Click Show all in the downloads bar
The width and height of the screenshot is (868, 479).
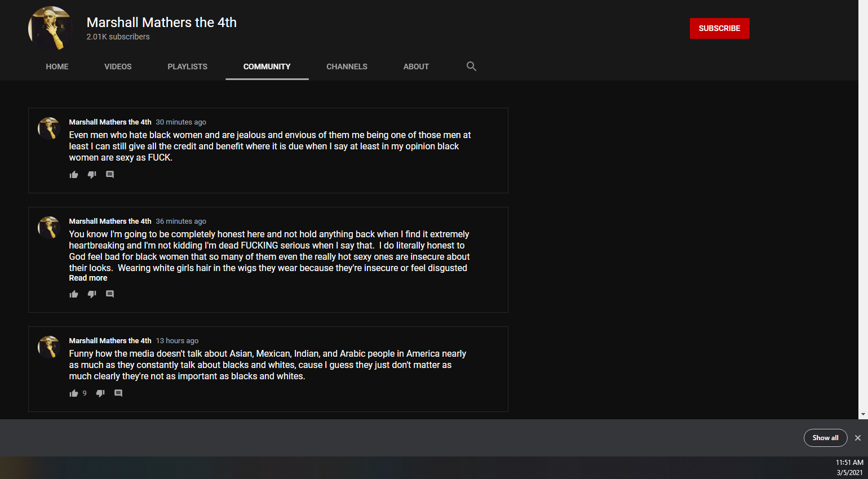(x=826, y=438)
